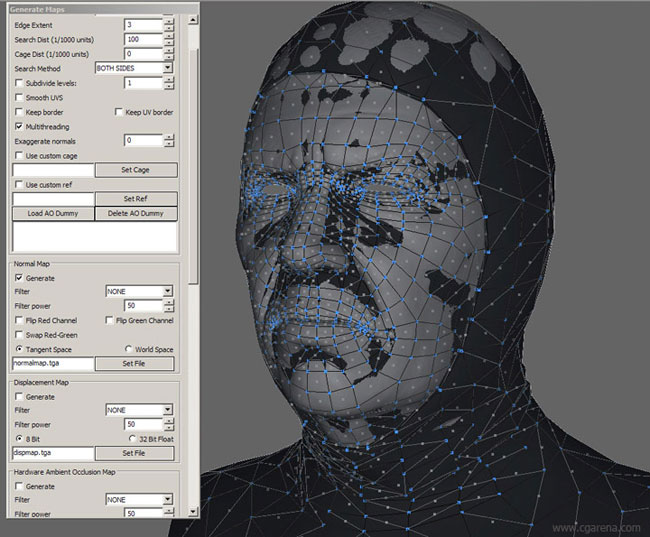Click the panel vertical scrollbar thumb
The image size is (650, 537).
[193, 167]
